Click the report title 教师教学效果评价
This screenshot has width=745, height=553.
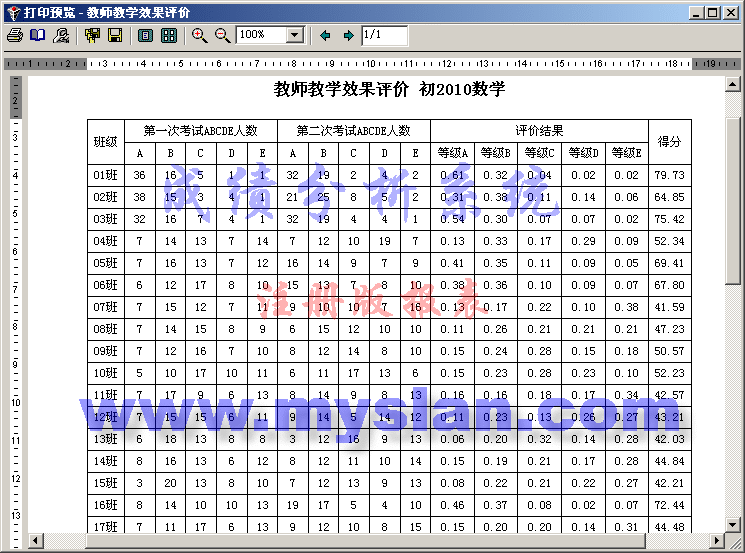pyautogui.click(x=341, y=89)
